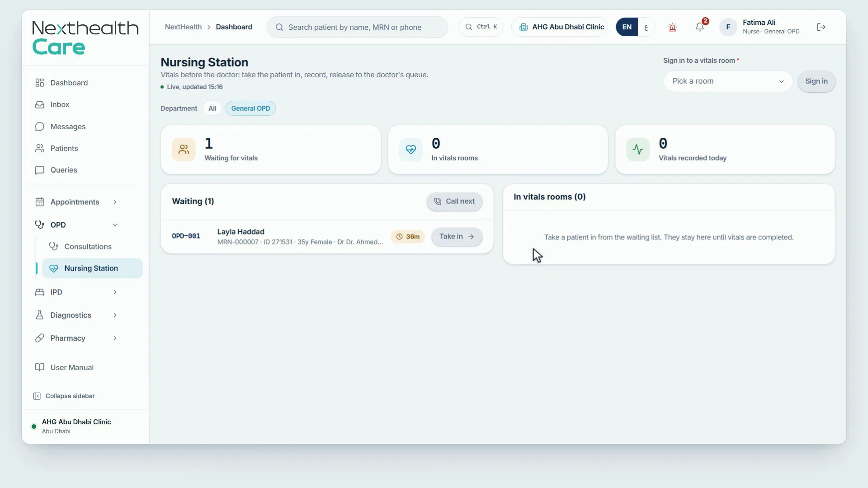Click the 36m wait time badge
The image size is (868, 488).
pyautogui.click(x=408, y=237)
